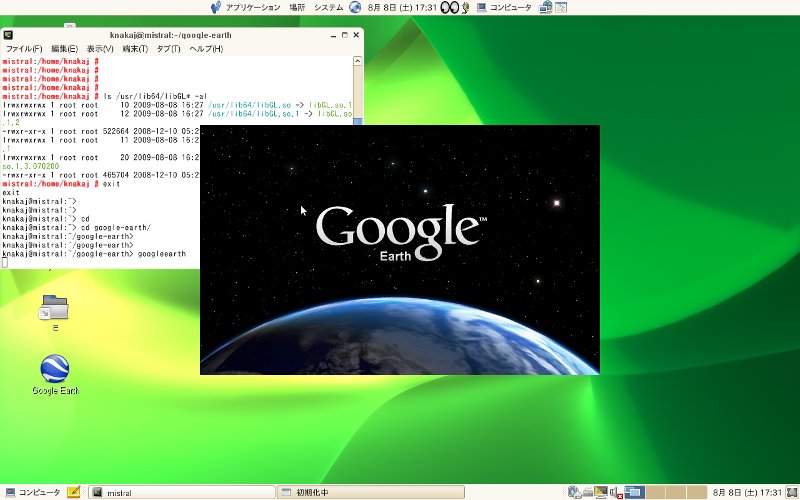Click the software updater tray icon
This screenshot has width=800, height=500.
[x=573, y=492]
